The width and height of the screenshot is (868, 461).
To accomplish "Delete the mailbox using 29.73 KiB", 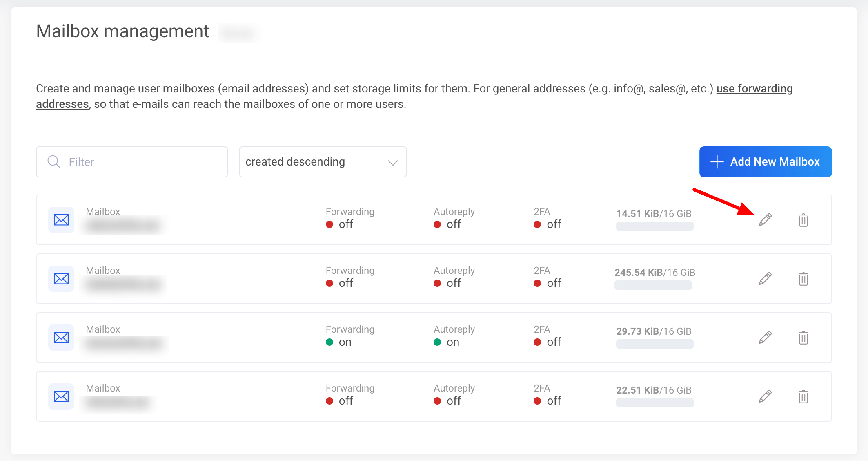I will pyautogui.click(x=803, y=338).
